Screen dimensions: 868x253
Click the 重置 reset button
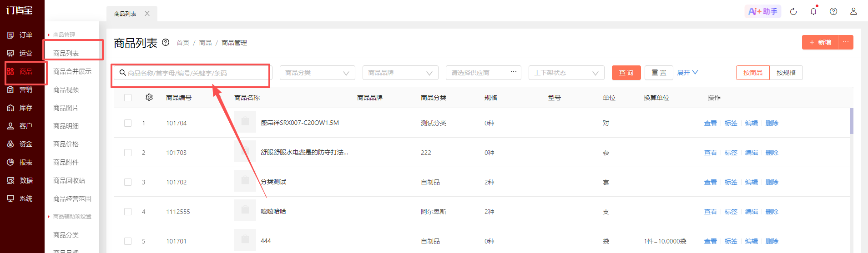(659, 73)
